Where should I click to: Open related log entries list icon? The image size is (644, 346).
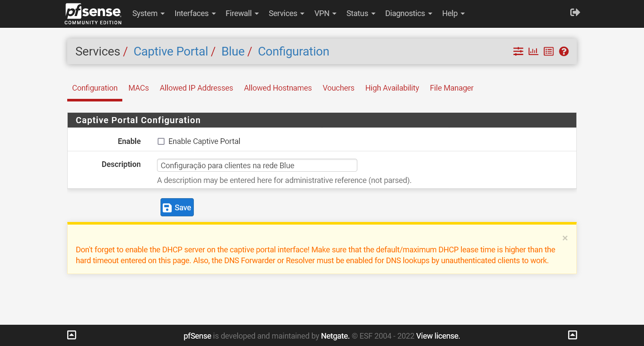pos(549,52)
